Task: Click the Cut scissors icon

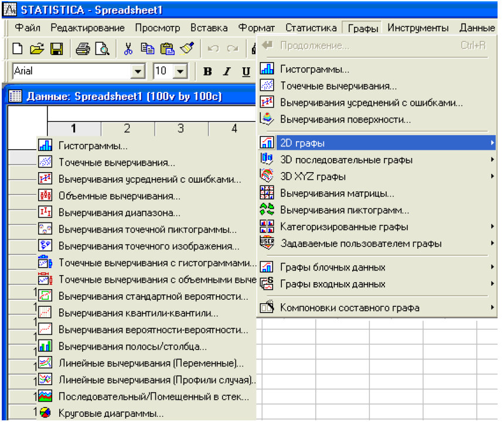Action: click(x=128, y=49)
